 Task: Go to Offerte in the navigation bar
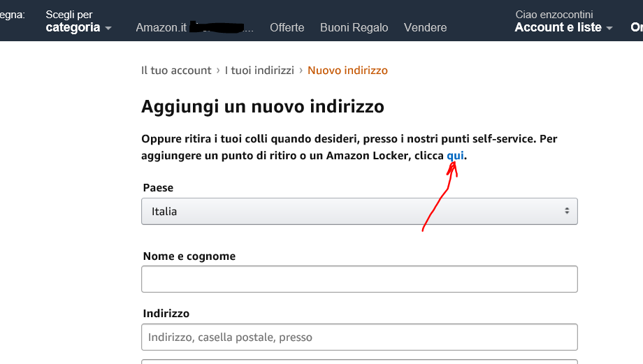pos(287,28)
